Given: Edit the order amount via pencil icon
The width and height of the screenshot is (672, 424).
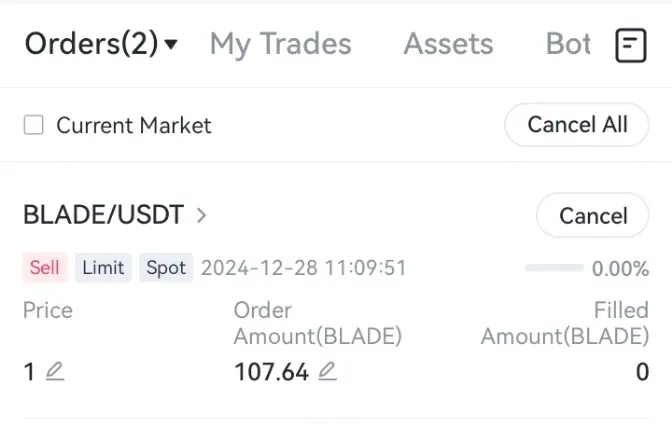Looking at the screenshot, I should [x=327, y=372].
